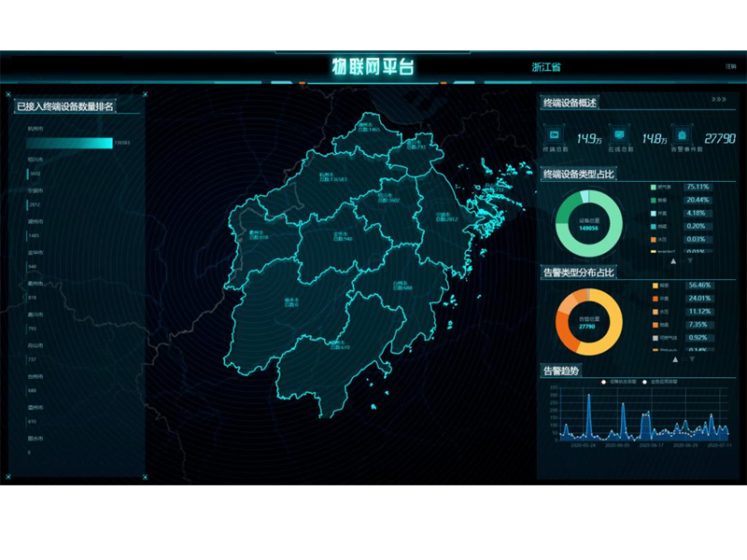Image resolution: width=747 pixels, height=560 pixels.
Task: Click the 14.9万 terminal total value
Action: (x=589, y=138)
